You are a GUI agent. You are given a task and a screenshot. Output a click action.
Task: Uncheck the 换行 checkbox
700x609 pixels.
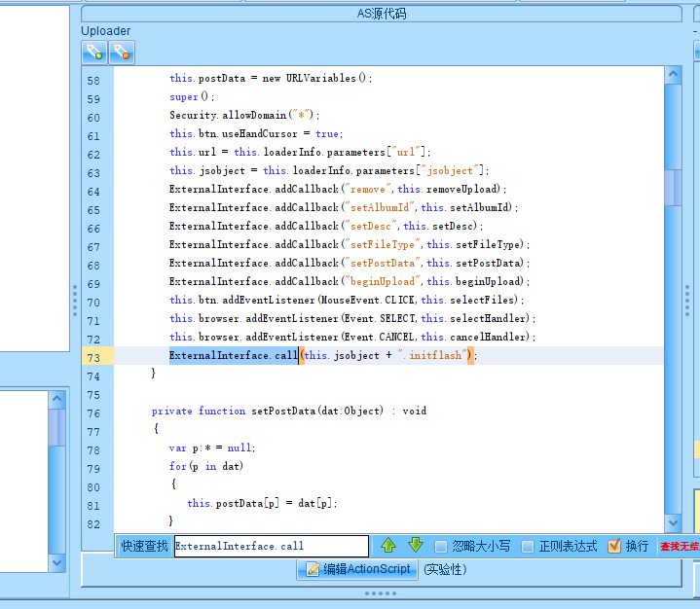(614, 546)
